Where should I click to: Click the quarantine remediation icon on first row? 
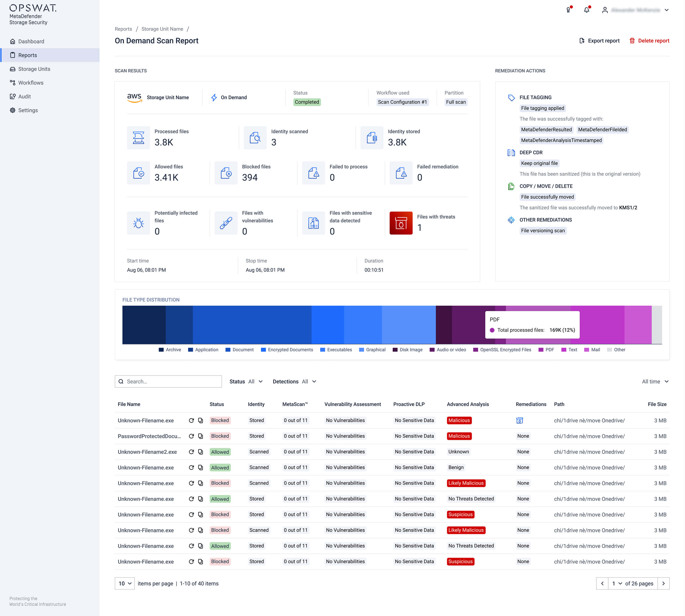pyautogui.click(x=519, y=420)
